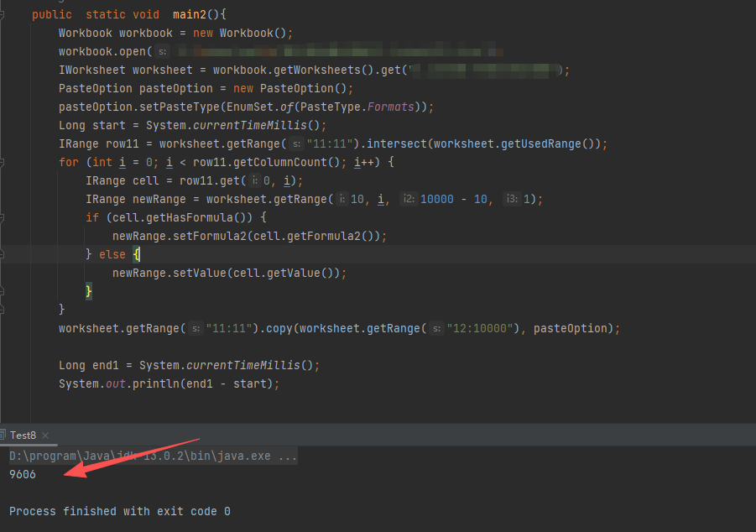The image size is (756, 532).
Task: Click the Process finished exit code message
Action: [120, 511]
